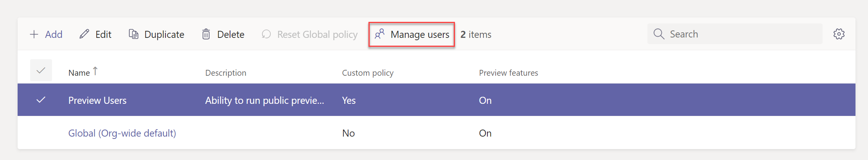This screenshot has height=160, width=868.
Task: Click the Manage users people icon
Action: tap(379, 34)
